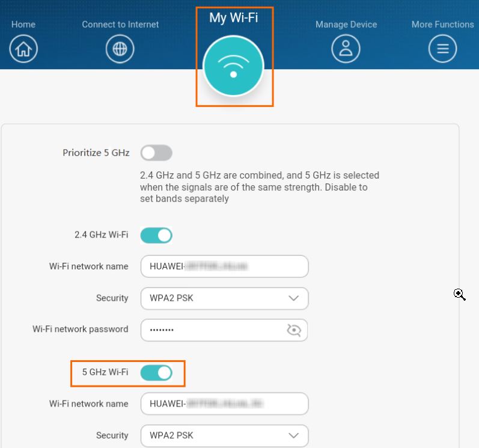This screenshot has width=479, height=448.
Task: Expand the 5 GHz Security dropdown
Action: pyautogui.click(x=225, y=436)
